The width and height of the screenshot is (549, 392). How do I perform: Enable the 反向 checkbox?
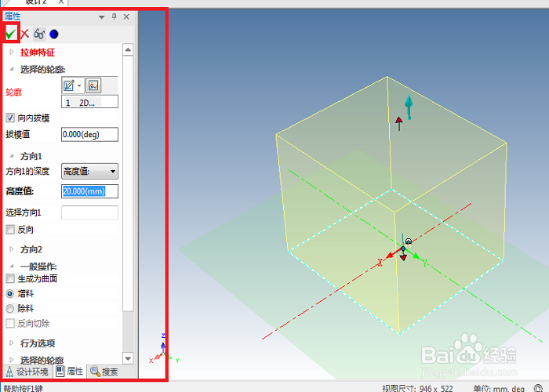coord(10,230)
